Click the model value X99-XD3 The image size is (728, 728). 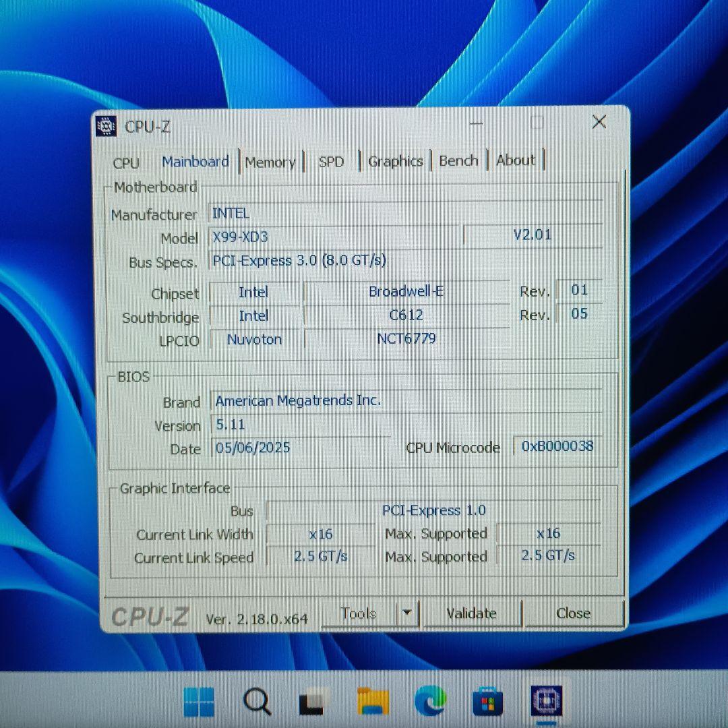(x=334, y=237)
